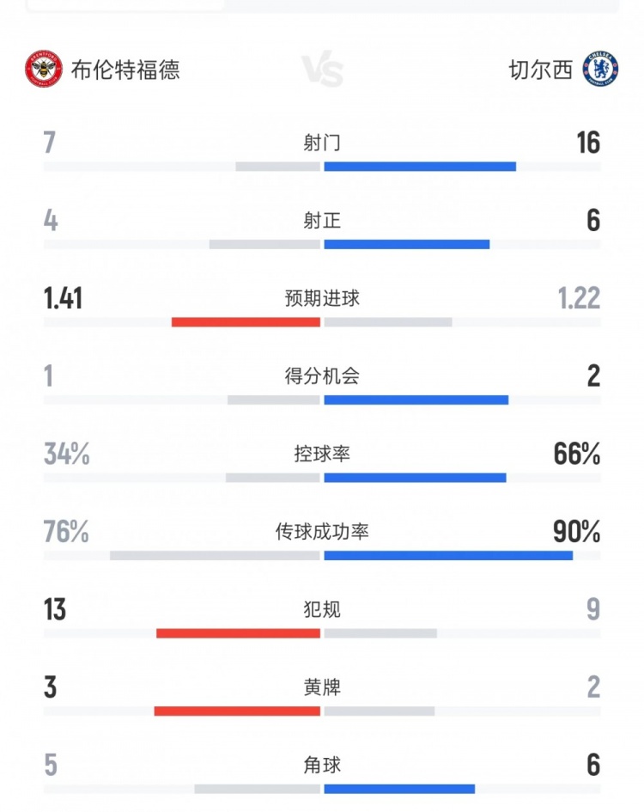Viewport: 644px width, 812px height.
Task: Select the 犯规 stat label
Action: (x=322, y=609)
